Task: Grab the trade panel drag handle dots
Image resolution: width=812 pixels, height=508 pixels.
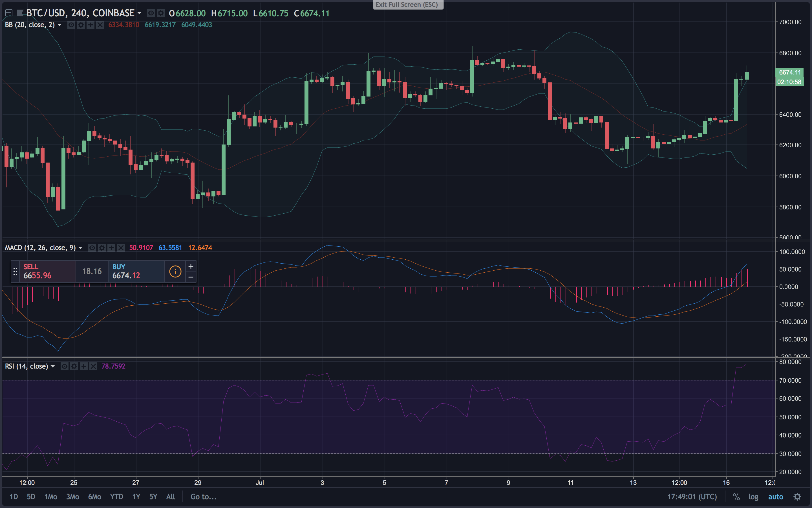Action: click(15, 271)
